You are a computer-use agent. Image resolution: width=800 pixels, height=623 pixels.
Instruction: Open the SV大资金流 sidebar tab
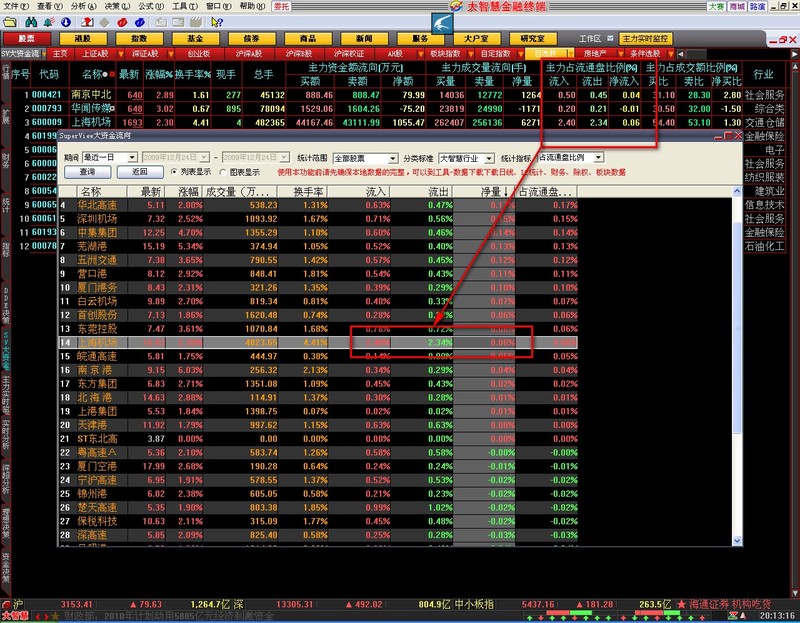tap(6, 352)
